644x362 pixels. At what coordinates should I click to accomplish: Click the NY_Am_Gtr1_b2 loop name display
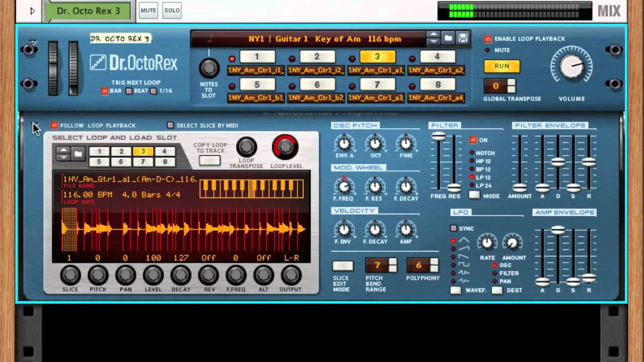316,98
